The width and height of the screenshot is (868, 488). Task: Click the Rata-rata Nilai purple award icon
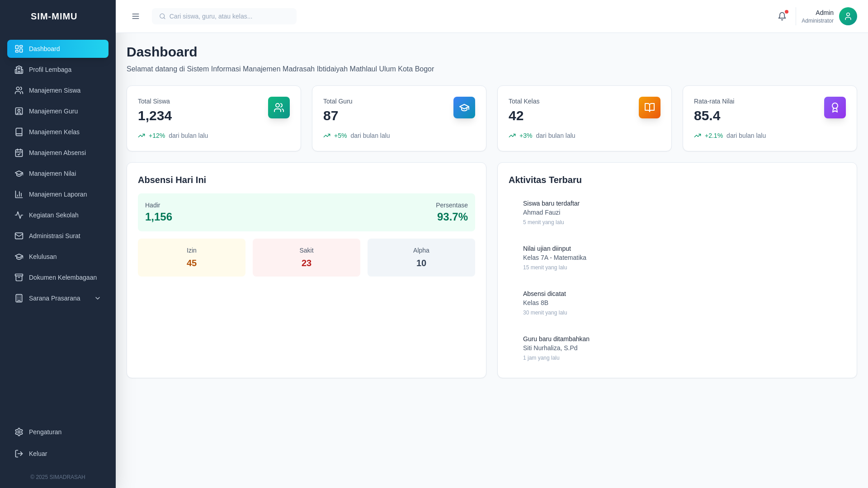point(835,108)
